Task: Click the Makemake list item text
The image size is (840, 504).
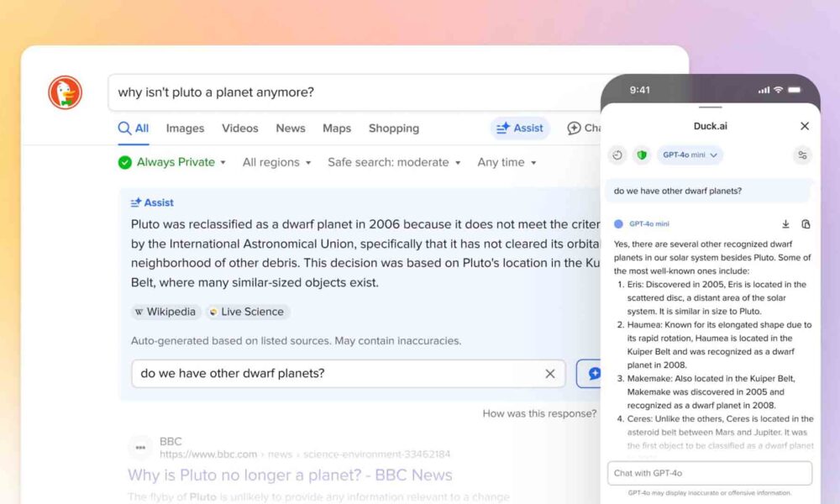Action: pyautogui.click(x=711, y=392)
